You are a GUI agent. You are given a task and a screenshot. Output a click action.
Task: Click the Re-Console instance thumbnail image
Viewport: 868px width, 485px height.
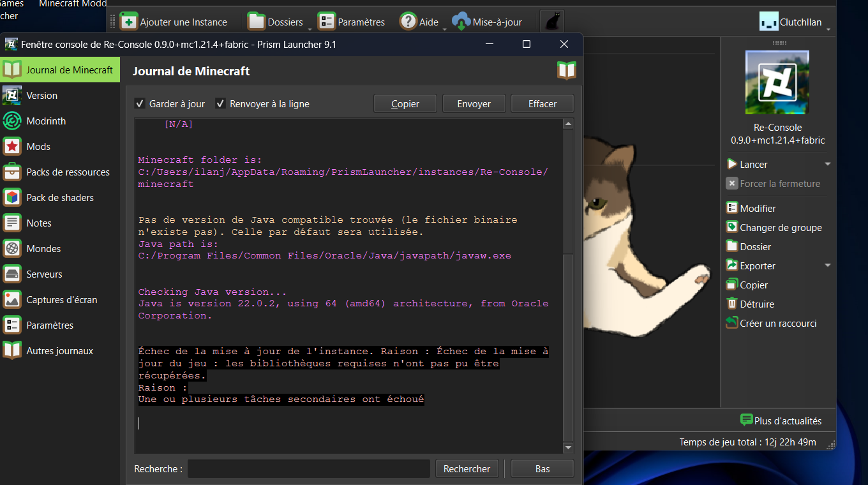777,83
